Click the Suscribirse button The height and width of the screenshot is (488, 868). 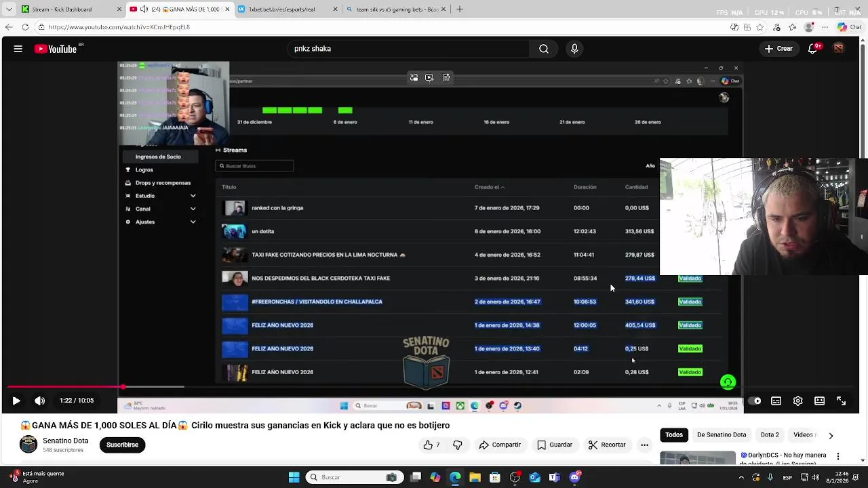(122, 445)
